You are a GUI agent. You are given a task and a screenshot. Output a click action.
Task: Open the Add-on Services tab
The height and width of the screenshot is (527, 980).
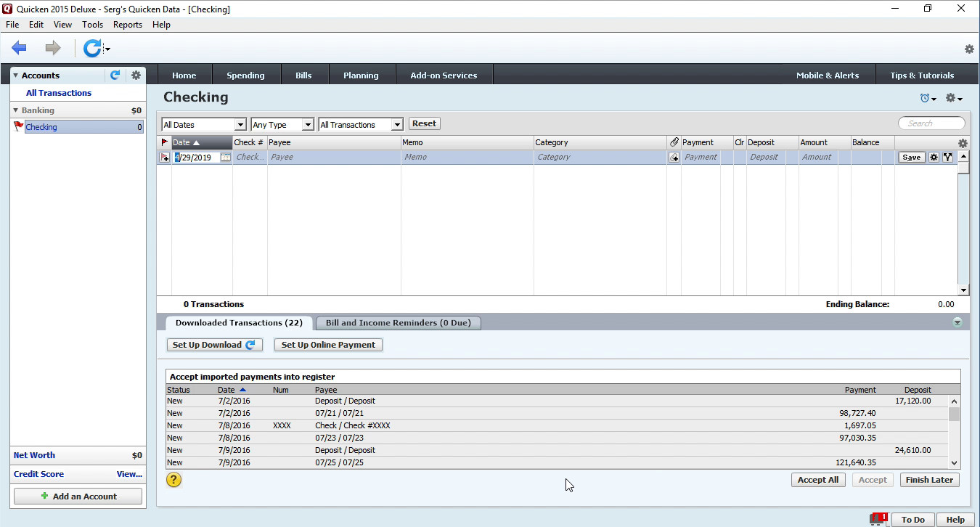click(444, 75)
